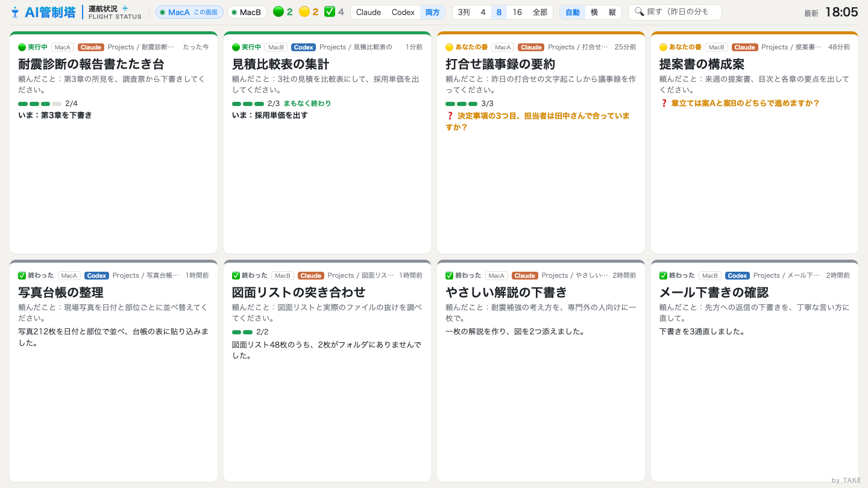Click the airplane icon beside 運航状況
The image size is (868, 488).
click(x=125, y=8)
